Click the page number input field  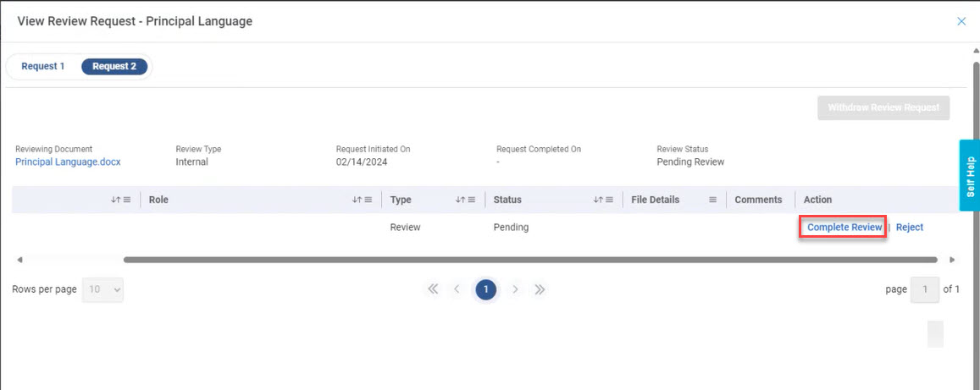[x=924, y=289]
